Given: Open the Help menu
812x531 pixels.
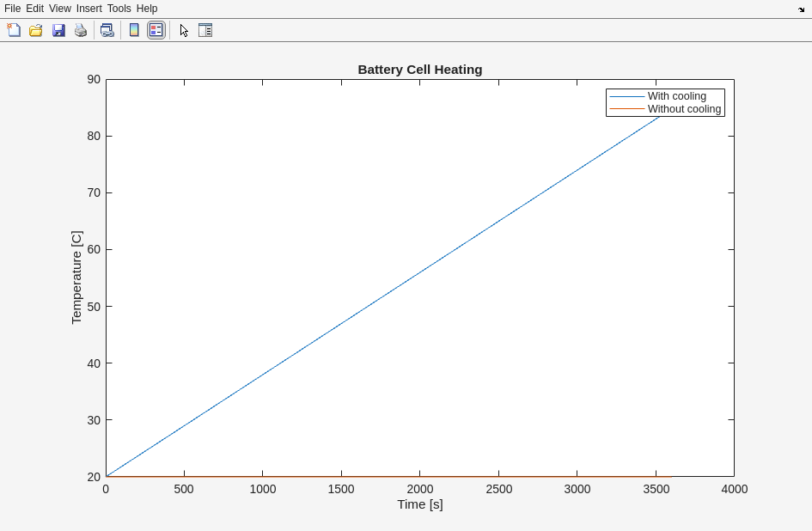Looking at the screenshot, I should click(x=147, y=9).
